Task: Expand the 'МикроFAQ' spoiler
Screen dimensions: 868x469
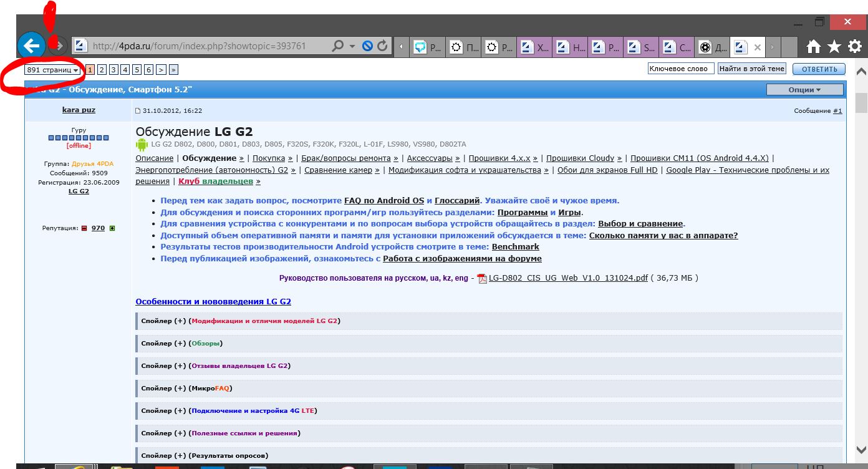Action: coord(489,389)
